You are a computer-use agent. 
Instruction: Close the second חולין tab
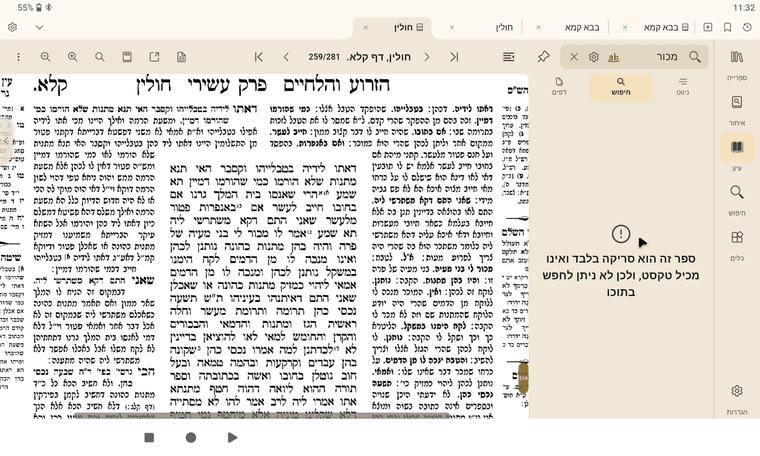(x=452, y=27)
